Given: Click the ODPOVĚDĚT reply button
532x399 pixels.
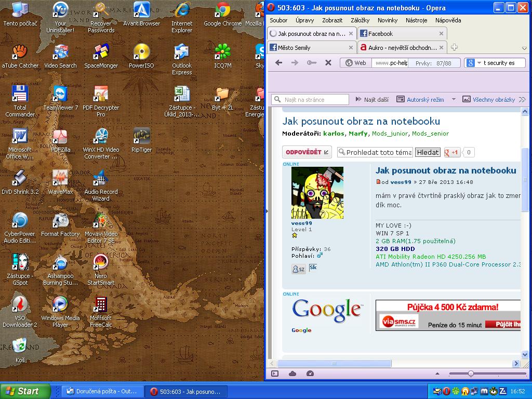Looking at the screenshot, I should [307, 152].
